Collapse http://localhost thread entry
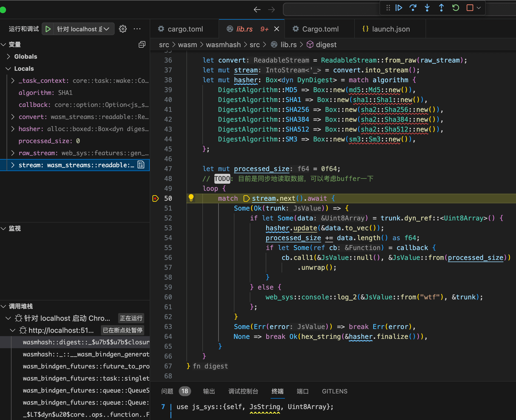Screen dimensions: 516x420 pos(13,330)
